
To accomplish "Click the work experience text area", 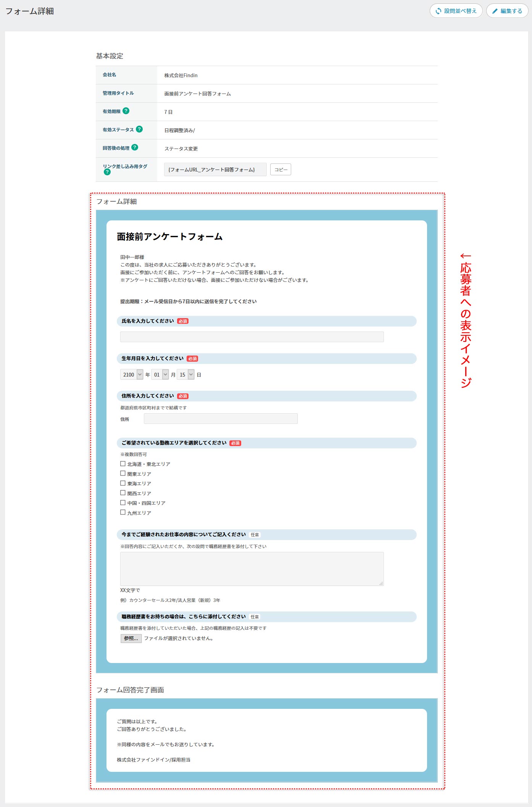I will click(x=252, y=569).
